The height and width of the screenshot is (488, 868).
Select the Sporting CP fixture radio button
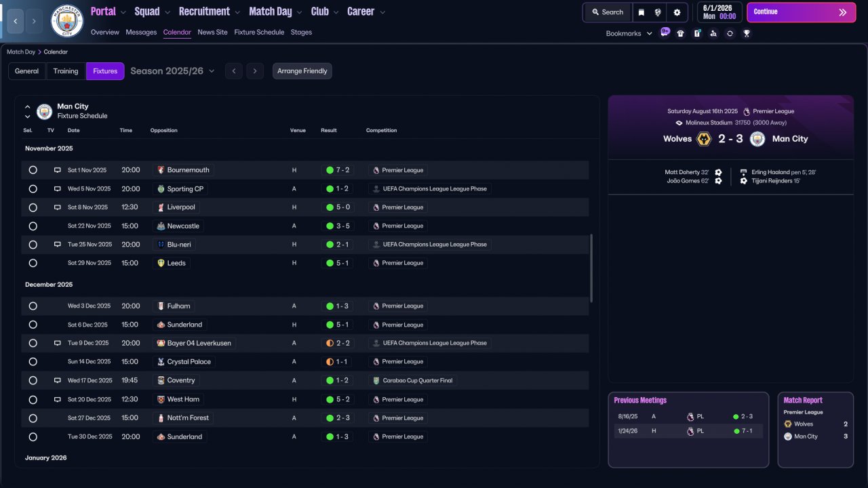pyautogui.click(x=33, y=189)
